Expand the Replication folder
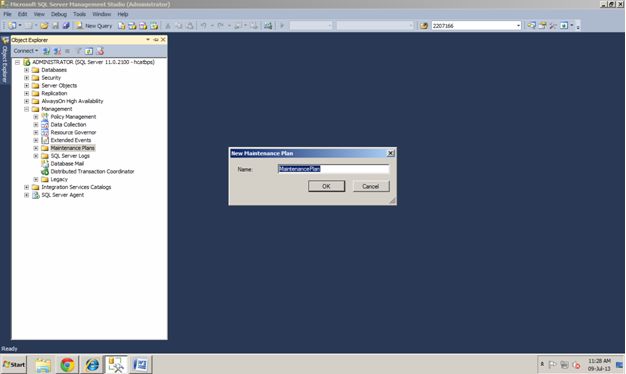 point(26,93)
